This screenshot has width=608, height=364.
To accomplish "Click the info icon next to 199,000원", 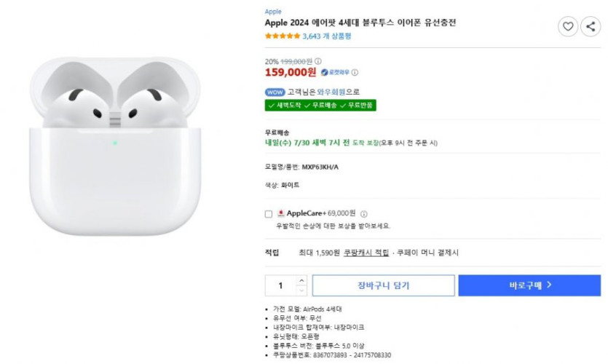I will [x=318, y=61].
